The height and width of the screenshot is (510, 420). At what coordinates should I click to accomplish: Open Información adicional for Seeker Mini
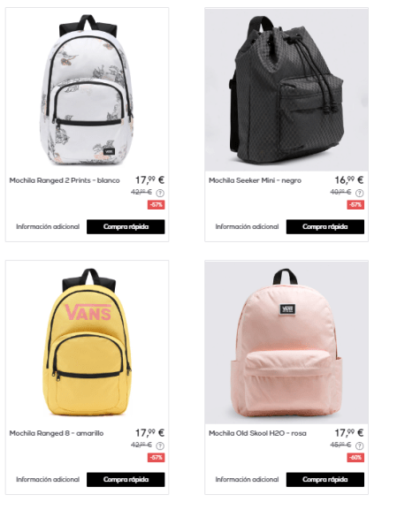[x=247, y=226]
